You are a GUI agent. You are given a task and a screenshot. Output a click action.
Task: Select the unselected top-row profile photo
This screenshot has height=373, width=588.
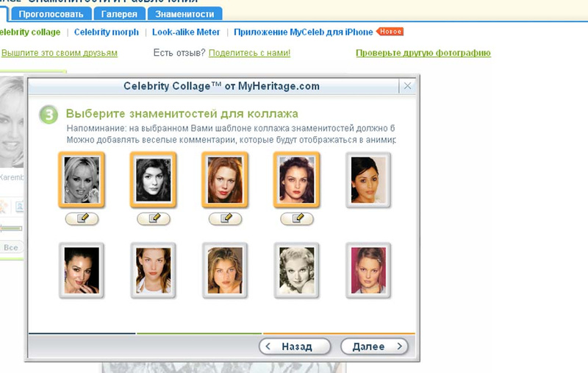(368, 180)
